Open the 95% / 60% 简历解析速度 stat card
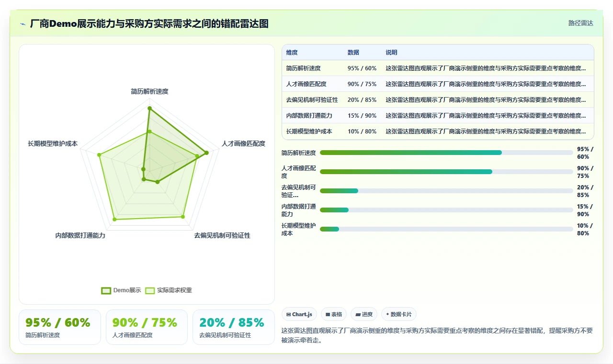Screen dimensions: 613x364 point(60,327)
